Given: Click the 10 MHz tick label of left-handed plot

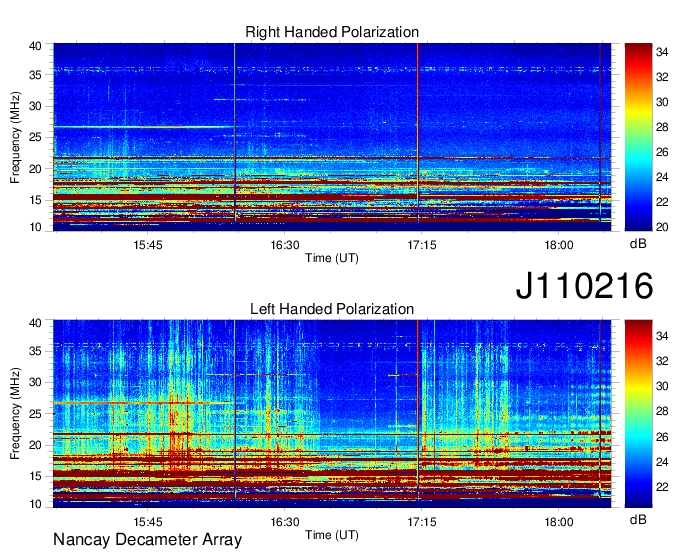Looking at the screenshot, I should 35,504.
